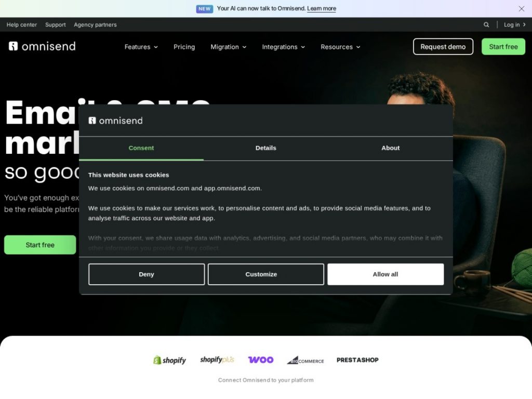Click Customize cookie settings
Screen dimensions: 532x399
pyautogui.click(x=265, y=274)
